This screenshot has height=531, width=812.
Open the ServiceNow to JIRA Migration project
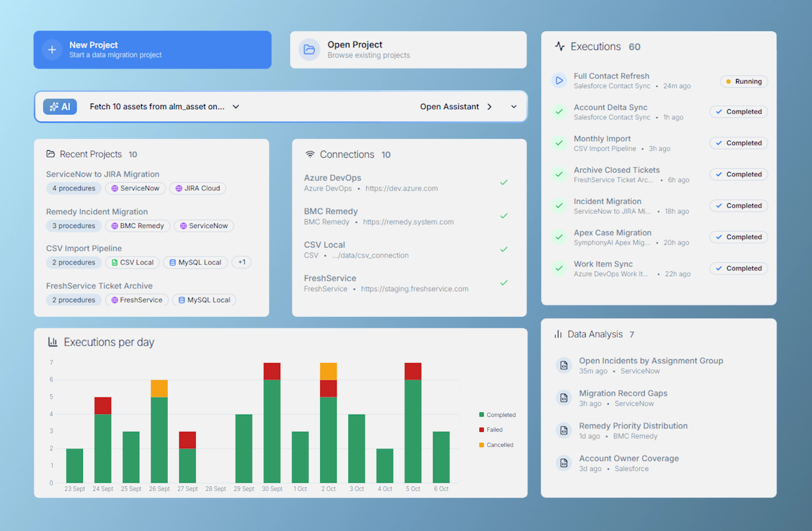(102, 174)
